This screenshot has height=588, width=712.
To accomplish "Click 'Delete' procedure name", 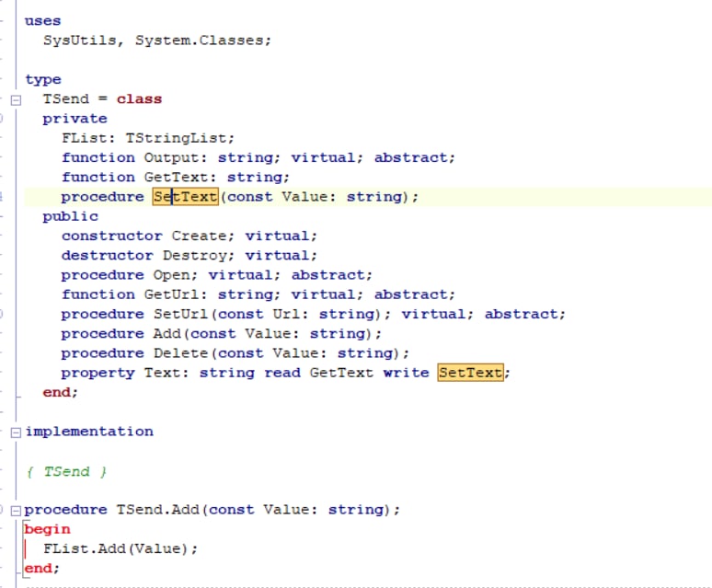I will [x=180, y=353].
